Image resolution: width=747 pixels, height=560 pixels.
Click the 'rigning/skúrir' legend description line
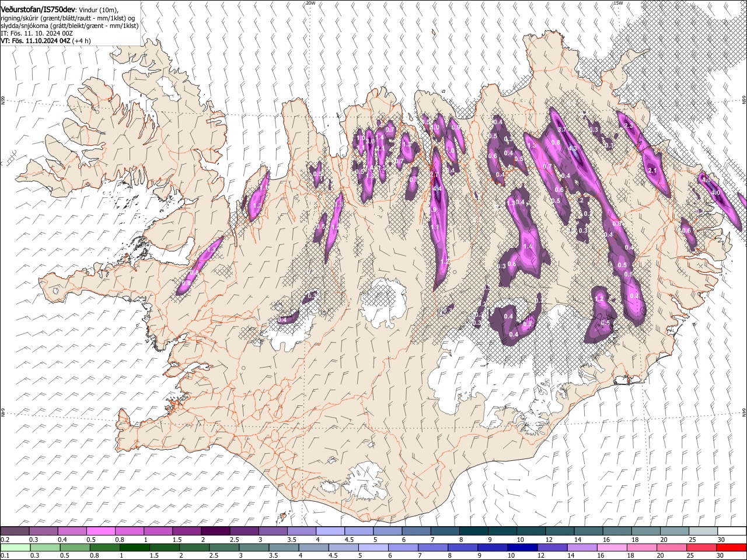[68, 18]
